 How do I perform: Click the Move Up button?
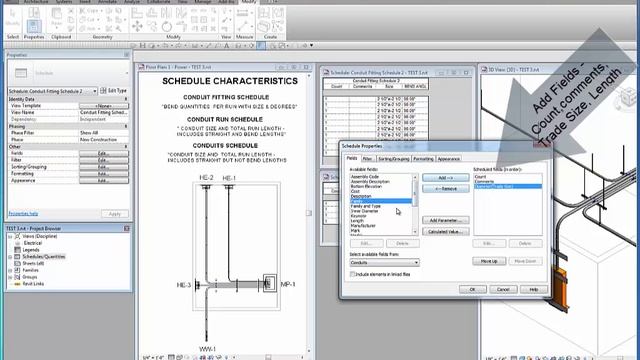pyautogui.click(x=489, y=261)
